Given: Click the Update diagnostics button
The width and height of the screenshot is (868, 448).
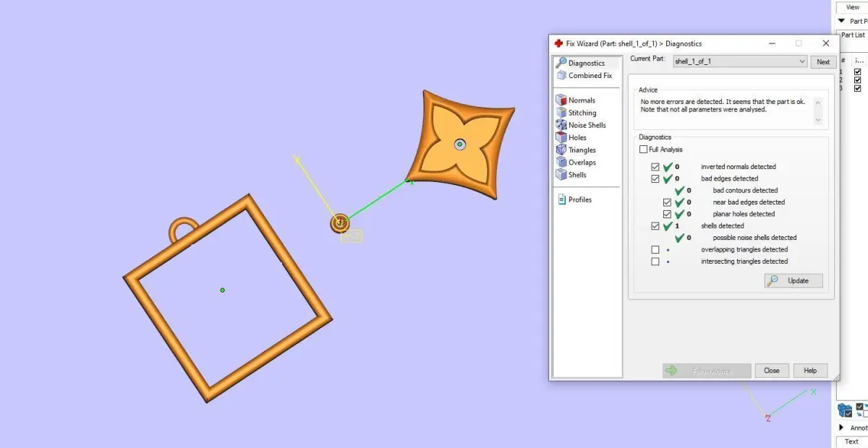Looking at the screenshot, I should [793, 280].
